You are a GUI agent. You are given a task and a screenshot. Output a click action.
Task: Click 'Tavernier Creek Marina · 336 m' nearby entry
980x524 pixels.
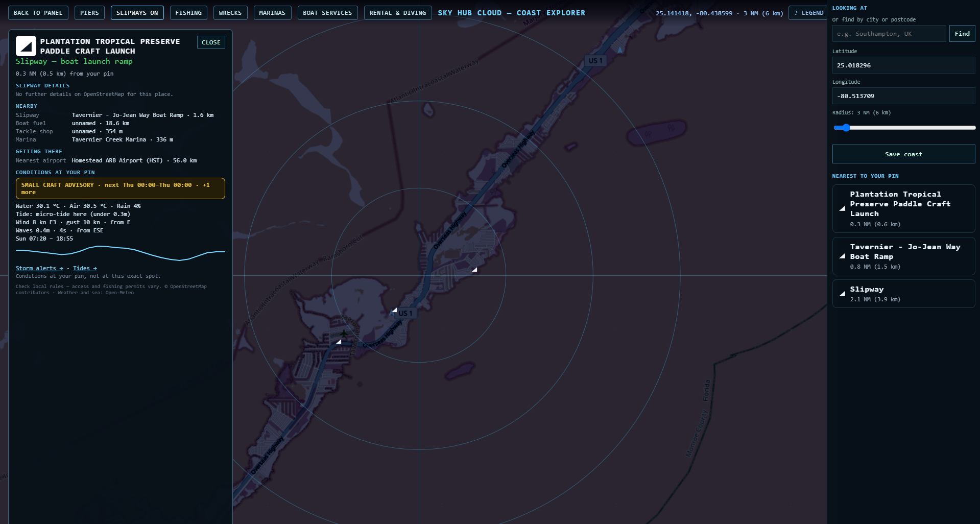pos(123,139)
